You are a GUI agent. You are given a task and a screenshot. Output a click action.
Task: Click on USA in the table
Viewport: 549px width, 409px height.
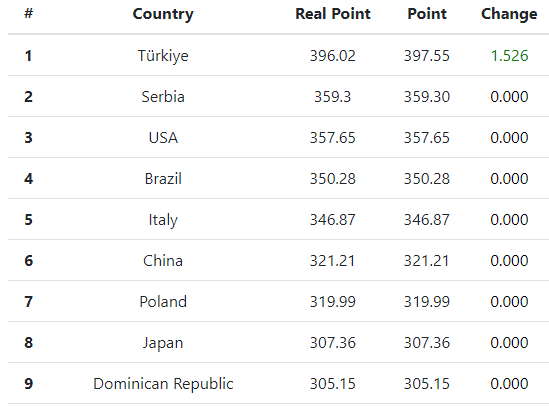(163, 138)
